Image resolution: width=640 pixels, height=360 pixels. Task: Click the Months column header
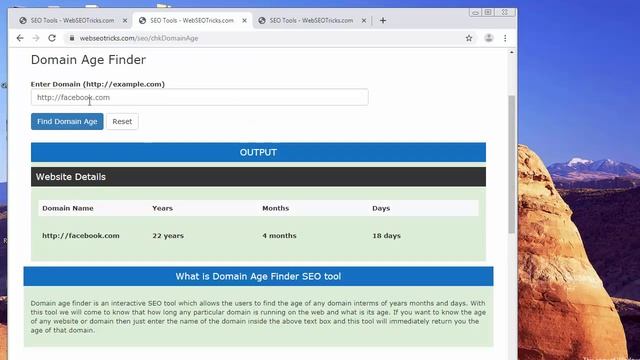click(276, 208)
